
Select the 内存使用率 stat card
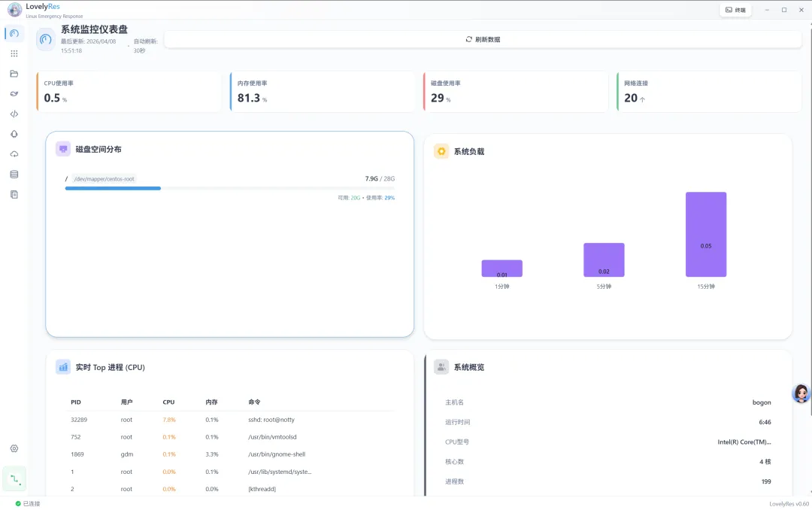pyautogui.click(x=322, y=92)
